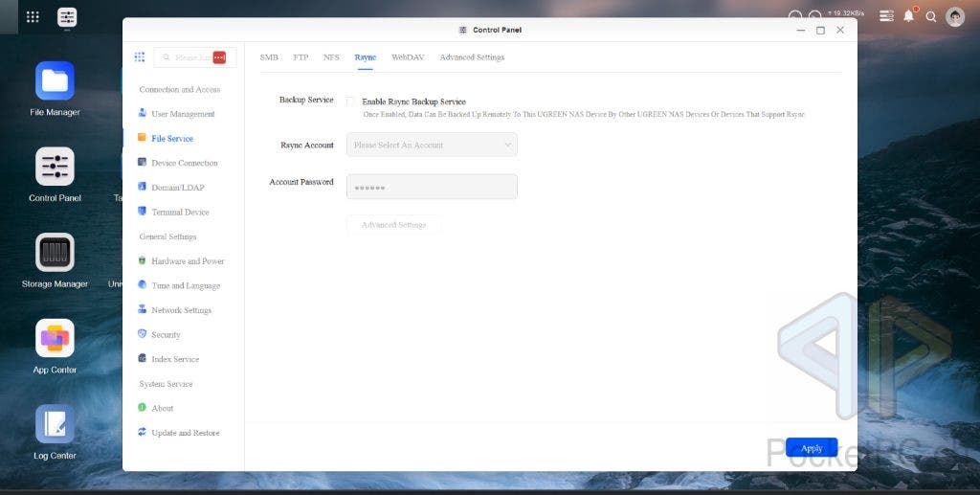Click the Device Connection sidebar icon

(142, 162)
